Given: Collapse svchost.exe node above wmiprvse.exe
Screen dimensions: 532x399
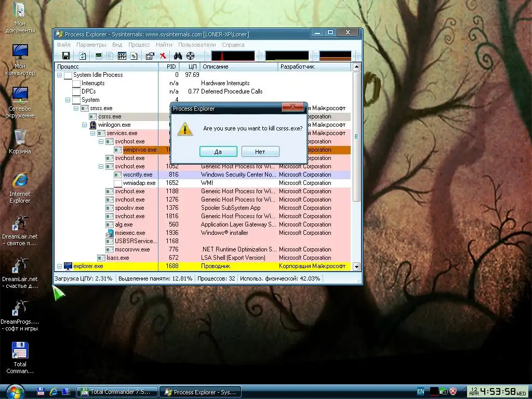Looking at the screenshot, I should (101, 141).
